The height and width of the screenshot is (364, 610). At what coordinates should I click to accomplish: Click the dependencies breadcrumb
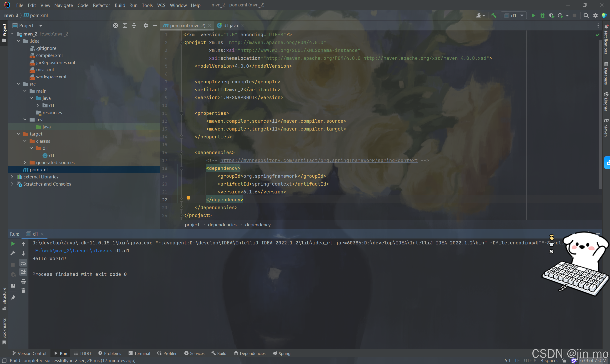pos(222,225)
